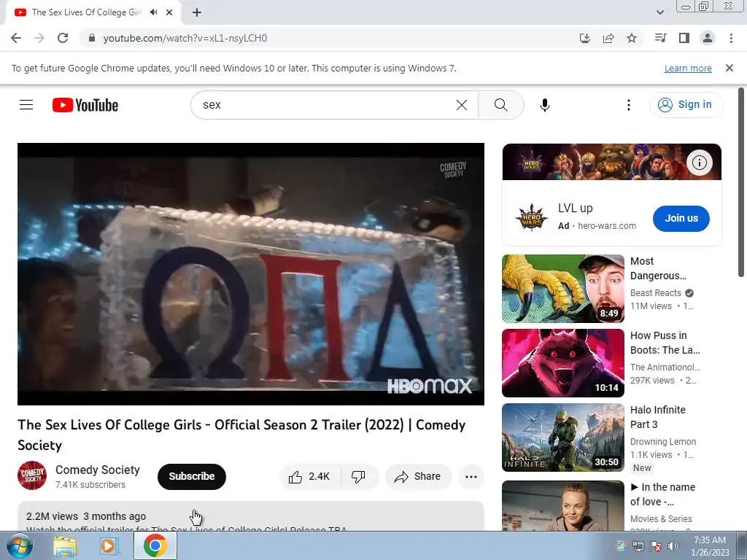Screen dimensions: 747x560
Task: Close The Sex Lives Of College Girls tab
Action: [x=169, y=12]
